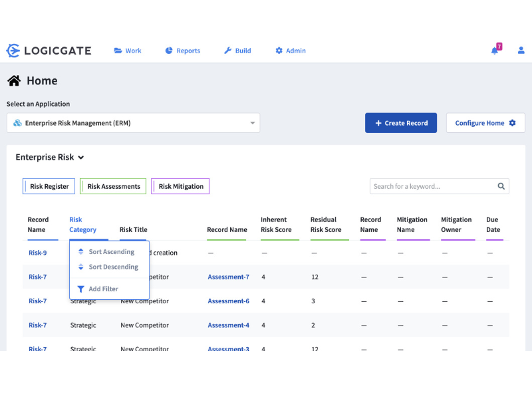Switch to the Risk Mitigation tab

point(180,186)
